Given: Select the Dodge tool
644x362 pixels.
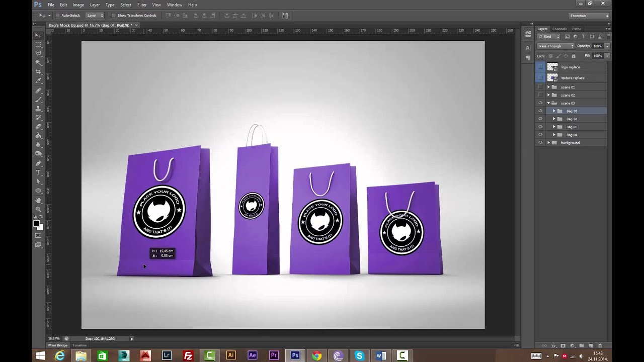Looking at the screenshot, I should tap(38, 154).
